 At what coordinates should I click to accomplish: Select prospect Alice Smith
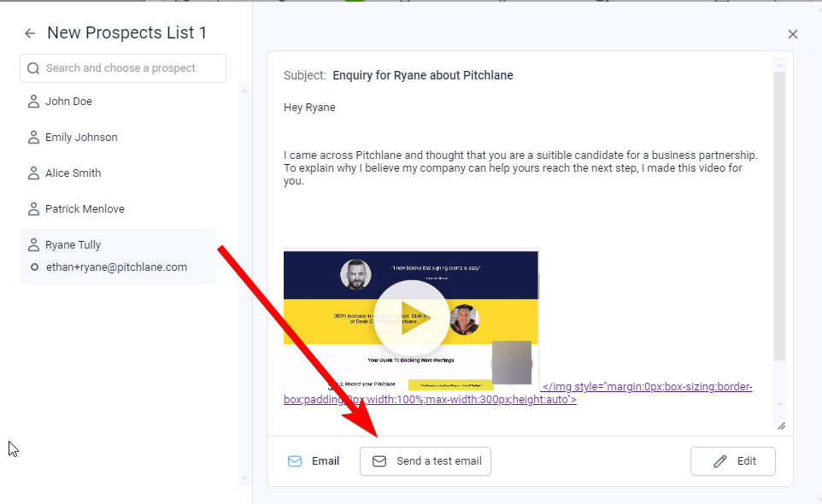click(x=73, y=173)
